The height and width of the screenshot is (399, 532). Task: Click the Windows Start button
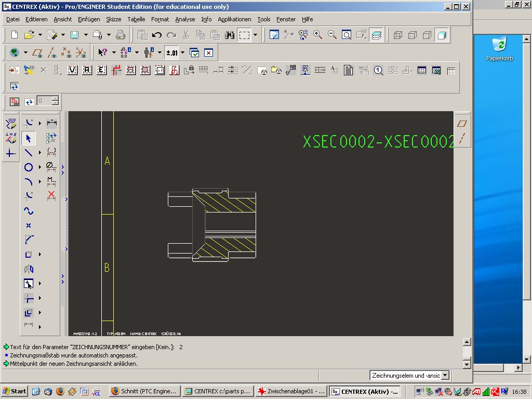pos(15,391)
